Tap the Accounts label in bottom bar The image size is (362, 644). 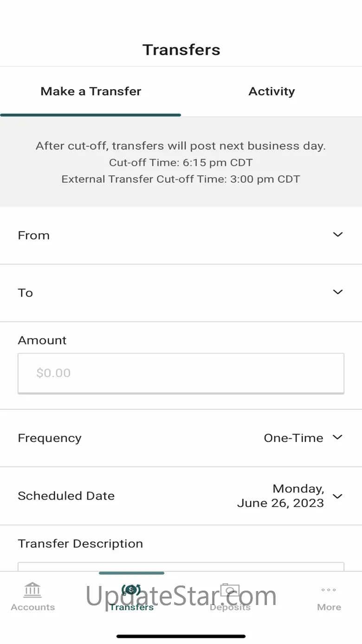click(x=32, y=607)
